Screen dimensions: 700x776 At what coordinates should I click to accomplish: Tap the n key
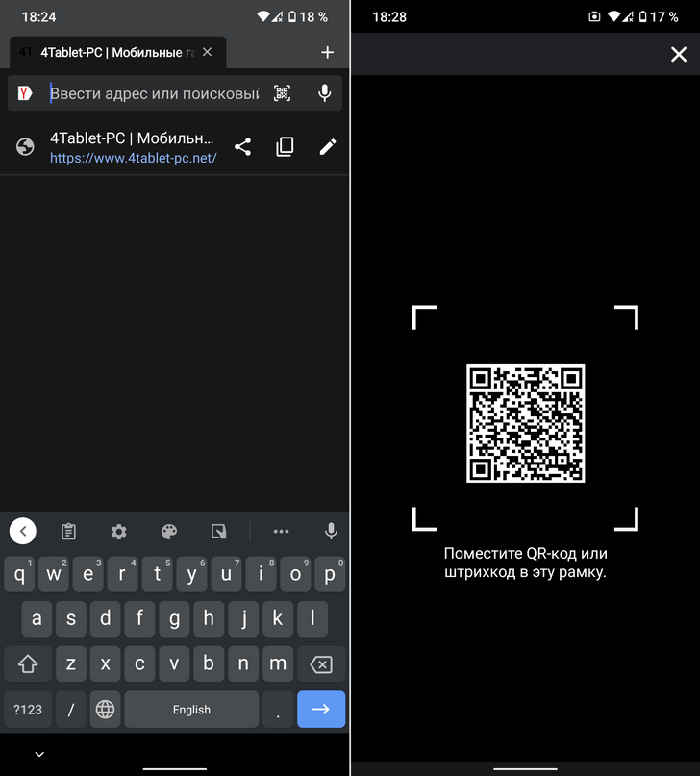click(x=243, y=663)
